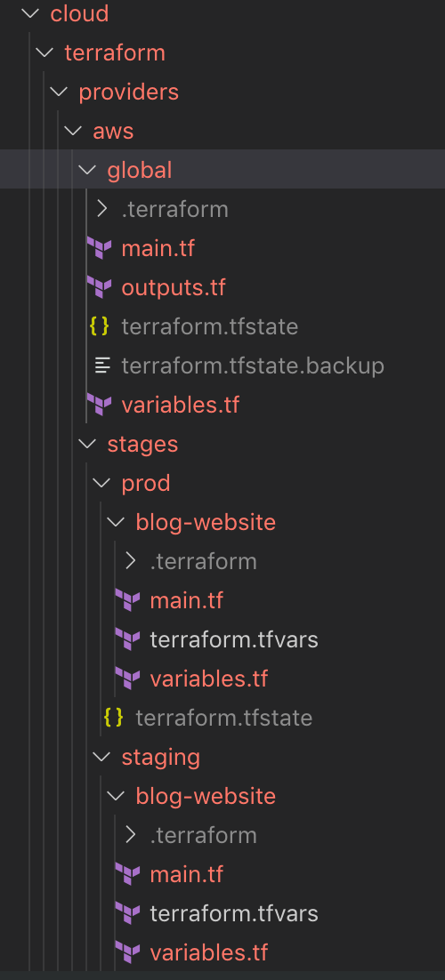Screen dimensions: 445x980
Task: Click the Terraform icon of global main.tf
Action: [99, 249]
